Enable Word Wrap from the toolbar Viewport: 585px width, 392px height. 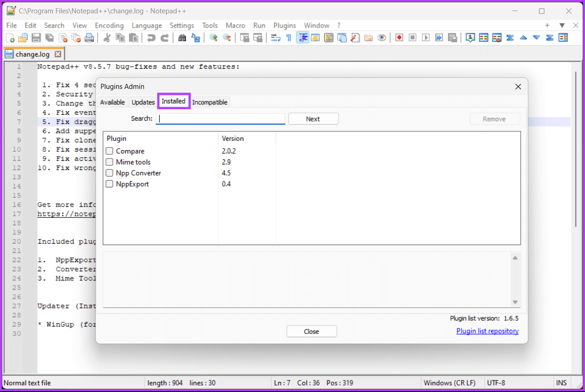276,37
